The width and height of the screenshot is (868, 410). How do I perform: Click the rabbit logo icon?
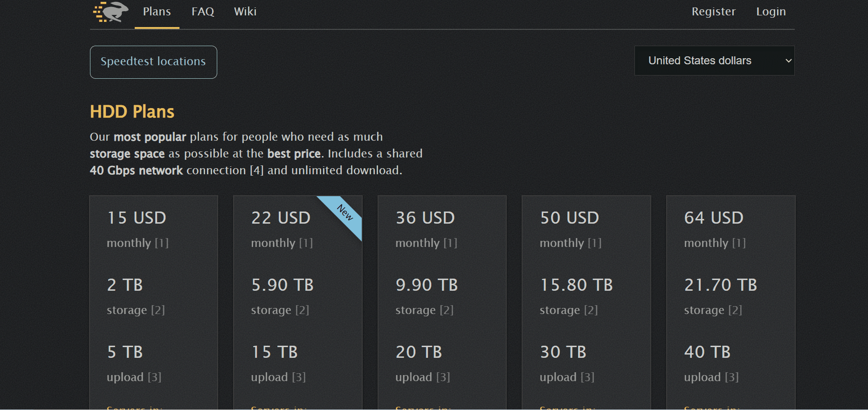[111, 12]
